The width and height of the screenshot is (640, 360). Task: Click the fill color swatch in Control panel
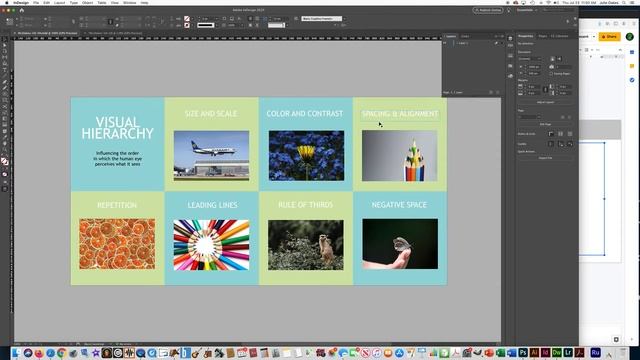[x=187, y=19]
